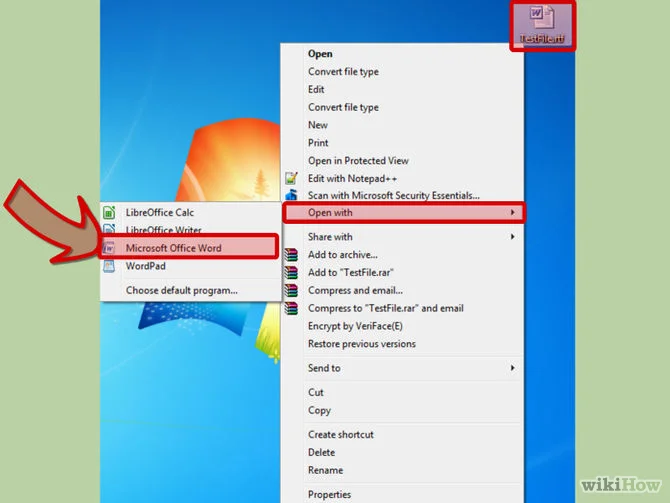Click WinRAR icon beside Compress to "TestFile.rar" and email

click(x=291, y=308)
